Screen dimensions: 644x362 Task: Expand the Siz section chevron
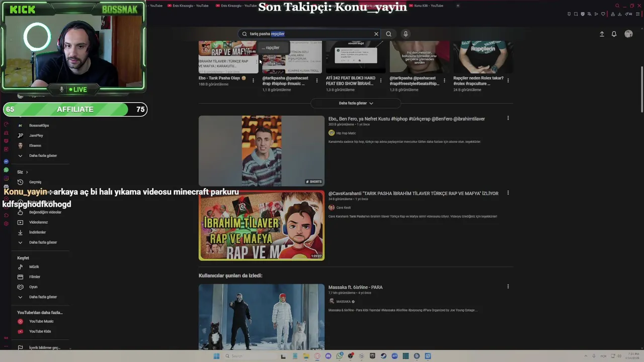(27, 172)
